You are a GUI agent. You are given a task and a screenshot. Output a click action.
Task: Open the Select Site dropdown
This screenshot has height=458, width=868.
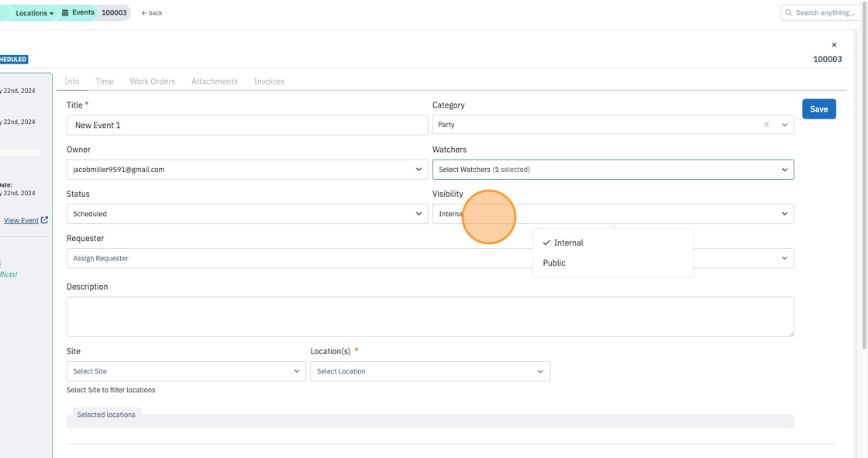186,371
